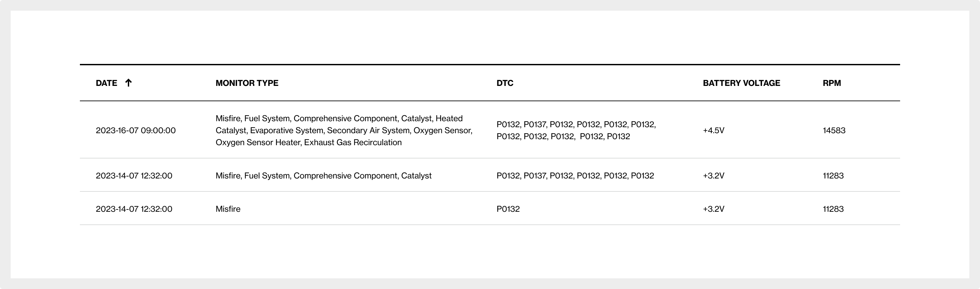This screenshot has width=980, height=289.
Task: Select the monitor type cell ending with Catalyst
Action: (323, 176)
